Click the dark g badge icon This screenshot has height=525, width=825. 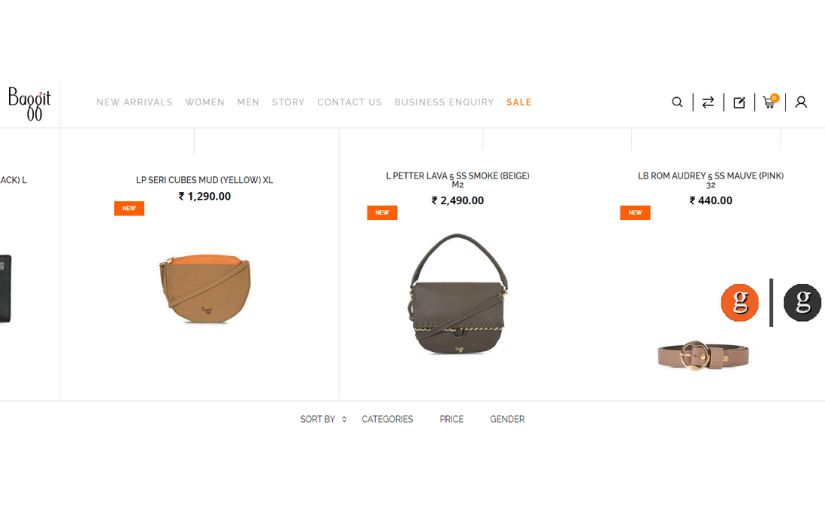(802, 302)
